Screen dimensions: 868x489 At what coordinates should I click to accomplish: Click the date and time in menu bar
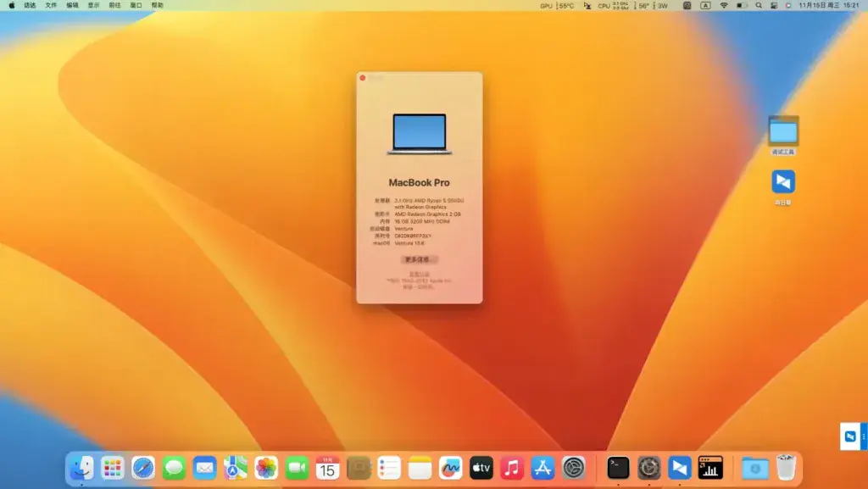point(829,6)
